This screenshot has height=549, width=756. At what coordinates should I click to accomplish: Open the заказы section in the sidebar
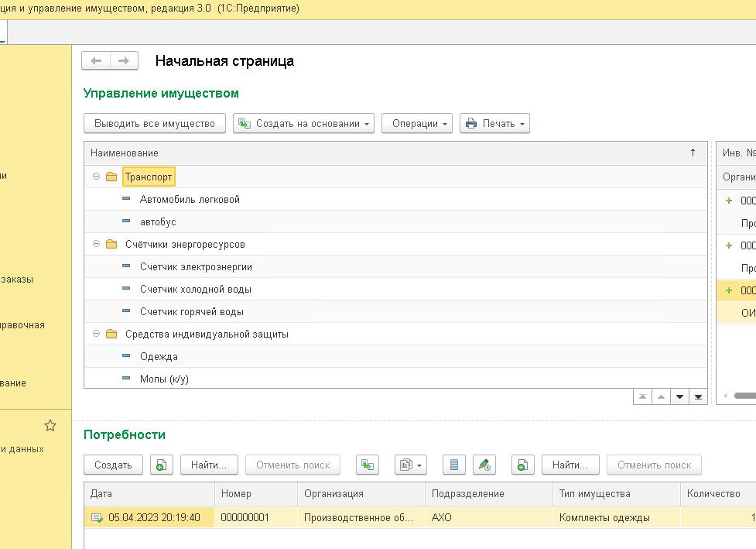17,280
